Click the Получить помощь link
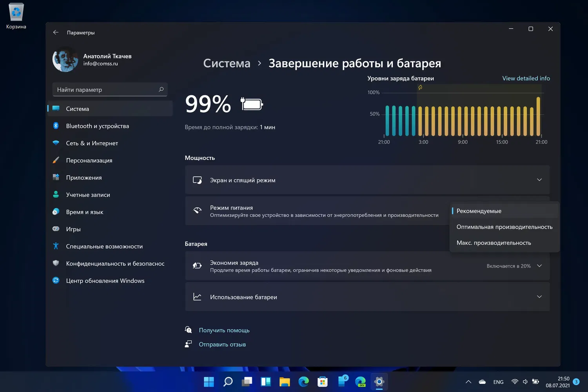Viewport: 588px width, 392px height. [x=224, y=330]
